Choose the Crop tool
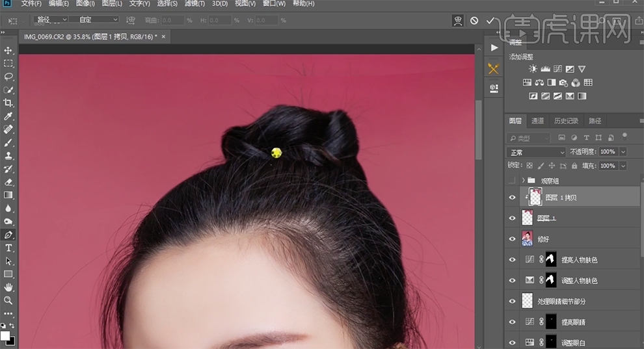 (x=8, y=103)
